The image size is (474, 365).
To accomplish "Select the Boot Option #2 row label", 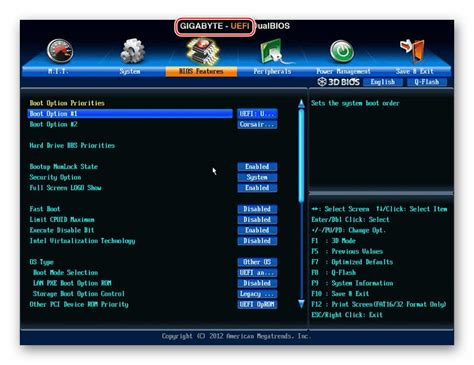I will tap(53, 124).
